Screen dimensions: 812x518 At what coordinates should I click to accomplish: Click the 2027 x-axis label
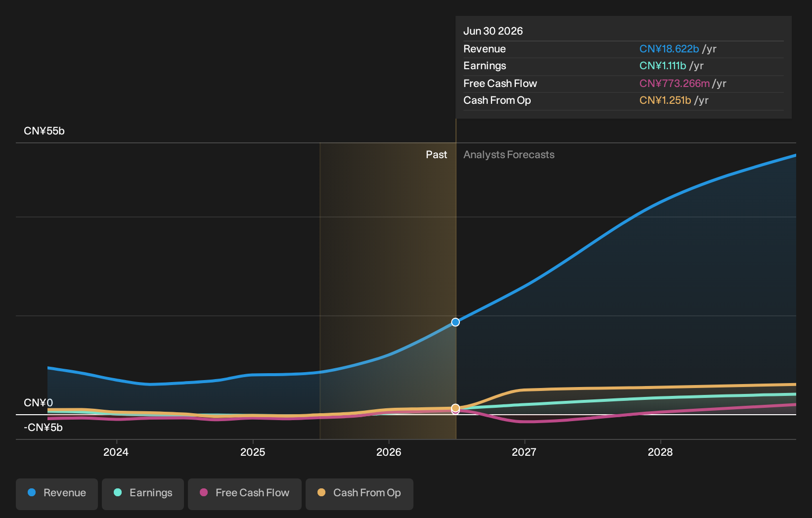[524, 452]
